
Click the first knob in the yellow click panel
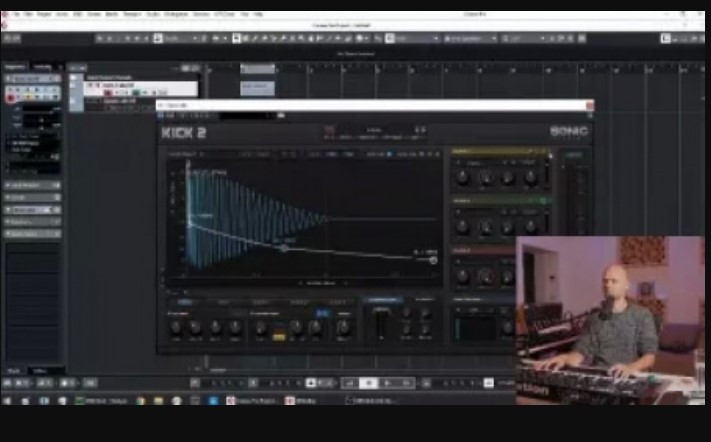click(463, 178)
